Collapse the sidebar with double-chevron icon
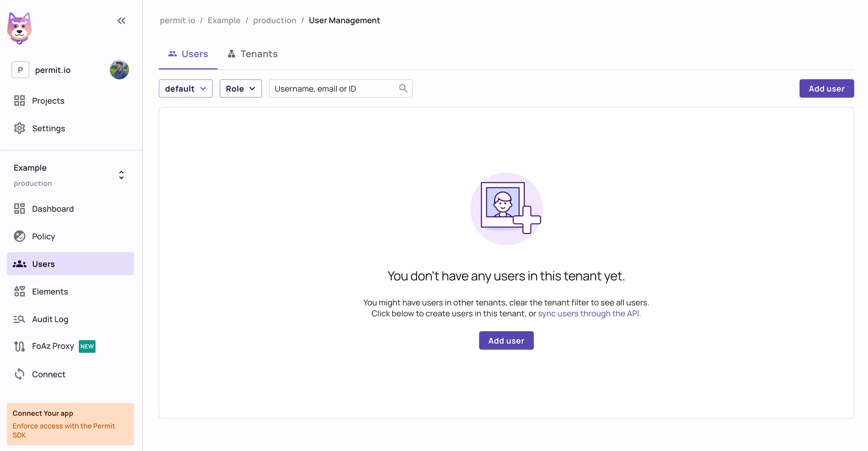 [x=121, y=21]
